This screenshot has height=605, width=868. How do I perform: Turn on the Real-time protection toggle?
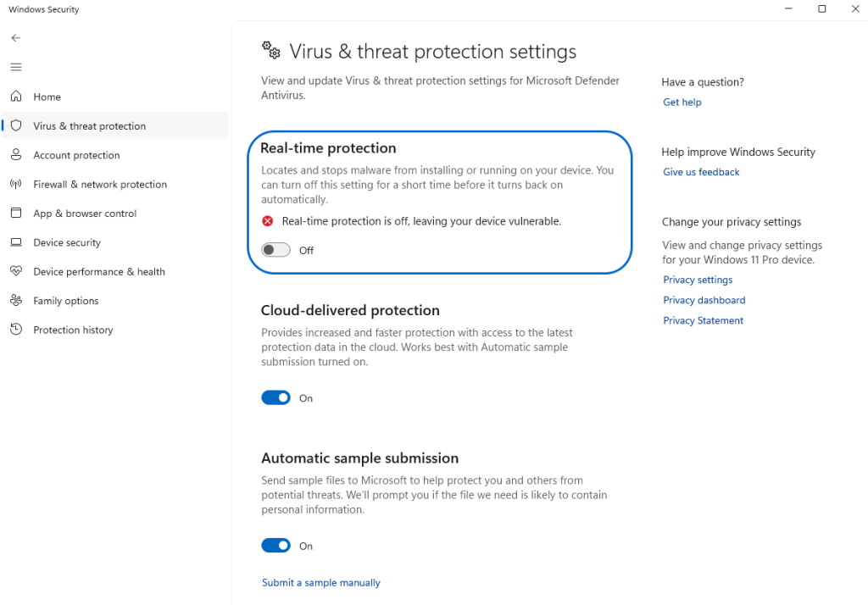click(x=275, y=250)
